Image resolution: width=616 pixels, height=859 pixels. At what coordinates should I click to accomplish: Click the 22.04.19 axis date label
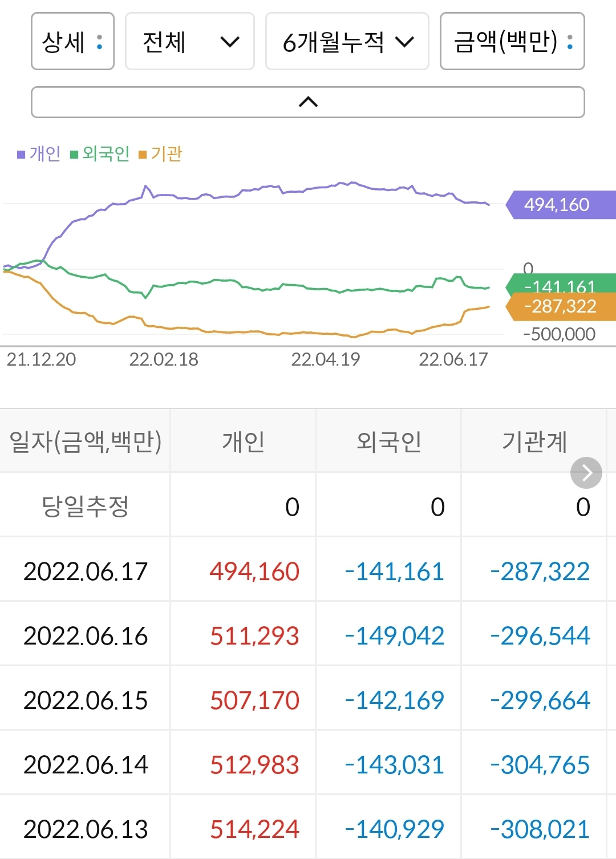click(326, 360)
